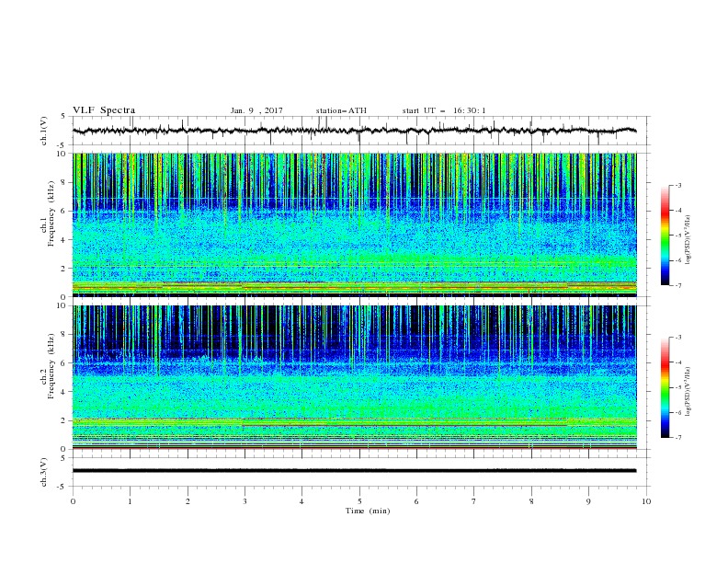The image size is (728, 563).
Task: Click the "station=ATH" header label
Action: point(341,110)
